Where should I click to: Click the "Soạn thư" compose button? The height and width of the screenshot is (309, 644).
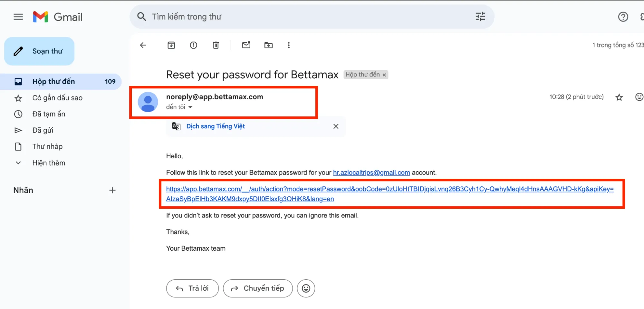pos(39,51)
